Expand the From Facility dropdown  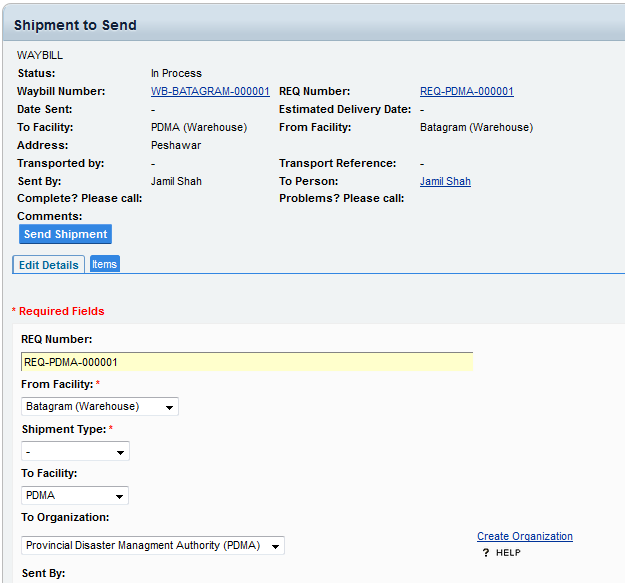coord(100,407)
